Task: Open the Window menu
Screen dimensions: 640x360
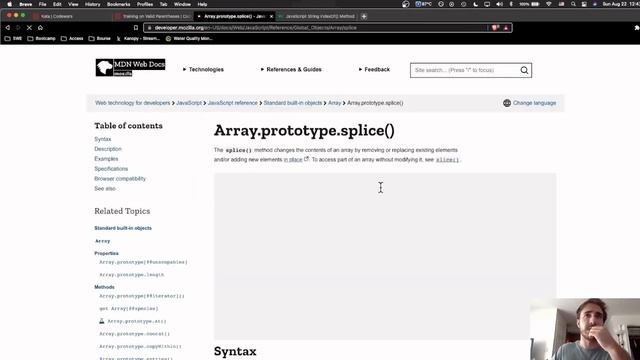Action: coord(182,4)
